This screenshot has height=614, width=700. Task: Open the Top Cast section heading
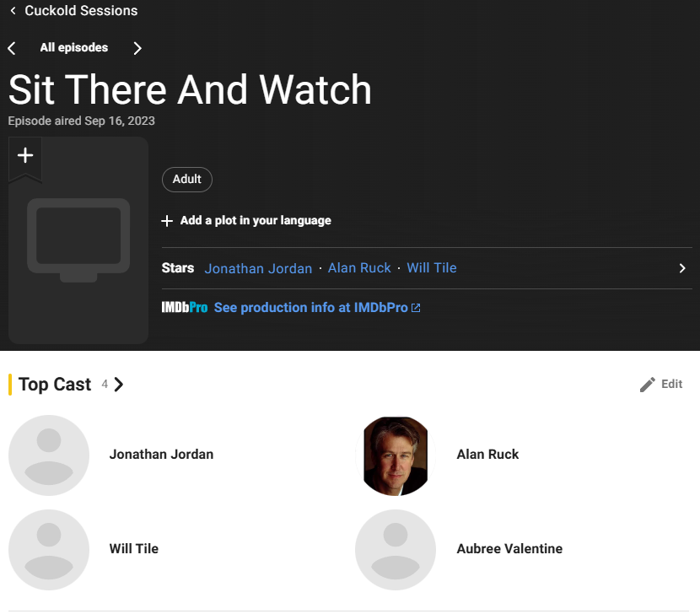(x=55, y=385)
